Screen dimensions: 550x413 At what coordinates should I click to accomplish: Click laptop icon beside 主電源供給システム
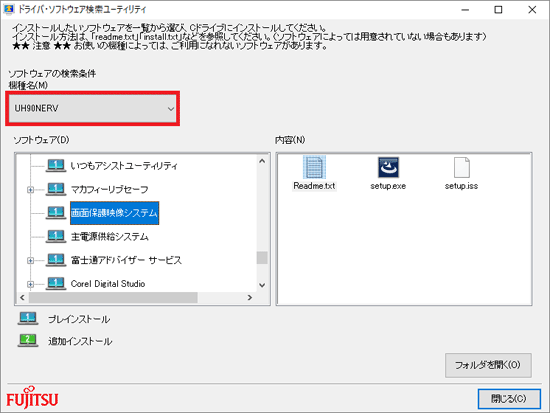(x=56, y=237)
